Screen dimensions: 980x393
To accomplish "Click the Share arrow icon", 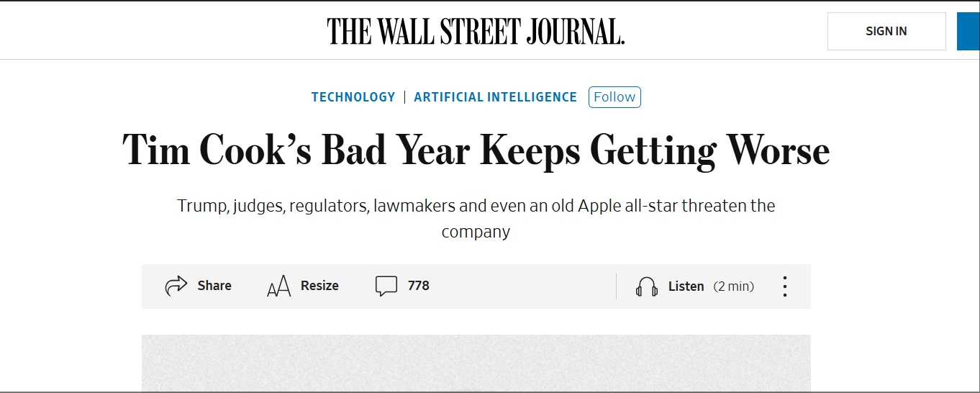I will click(x=176, y=286).
